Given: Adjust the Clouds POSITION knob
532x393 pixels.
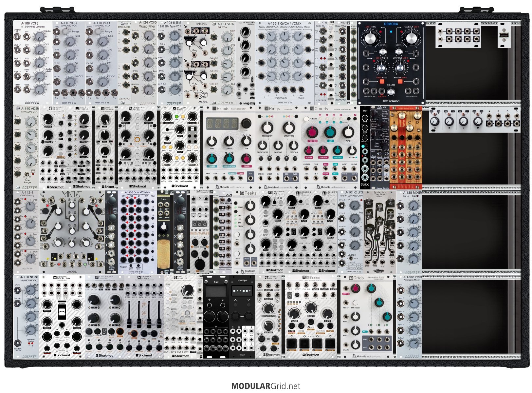Looking at the screenshot, I should (x=312, y=132).
